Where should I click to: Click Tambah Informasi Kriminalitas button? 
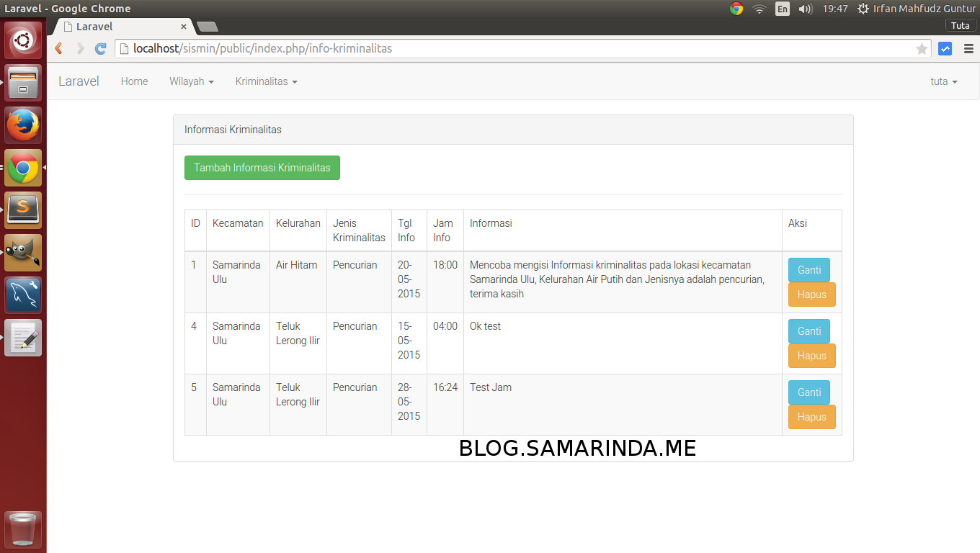point(262,167)
